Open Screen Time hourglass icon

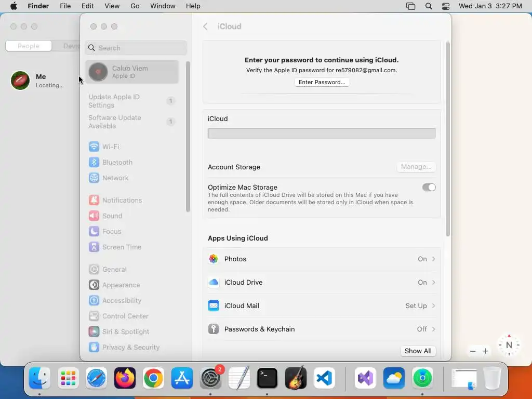pos(94,247)
